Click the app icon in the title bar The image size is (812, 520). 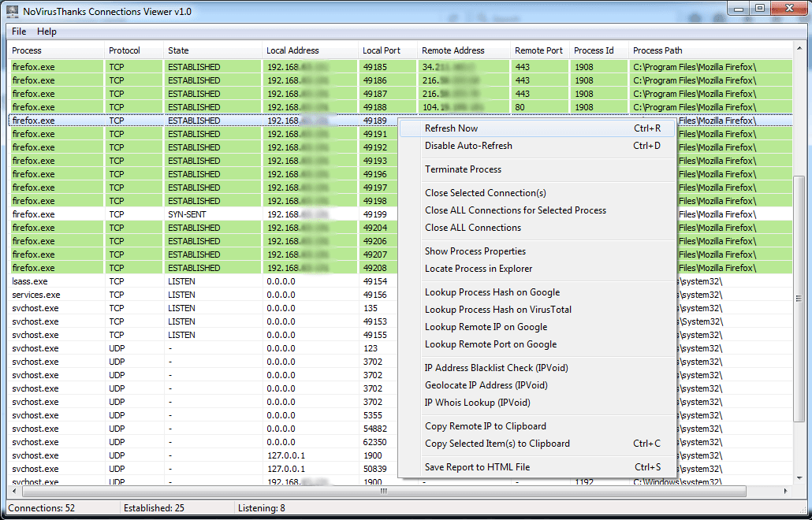[x=13, y=11]
